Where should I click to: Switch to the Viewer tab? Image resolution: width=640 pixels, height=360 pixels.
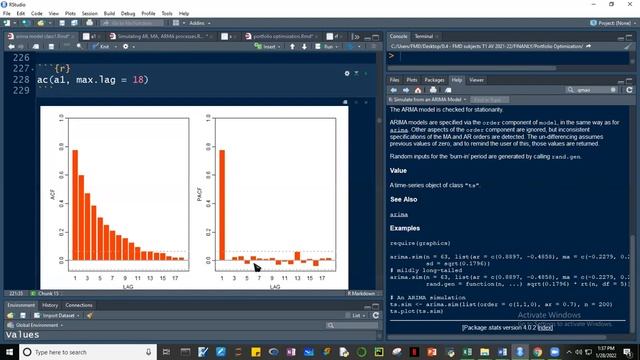(476, 80)
